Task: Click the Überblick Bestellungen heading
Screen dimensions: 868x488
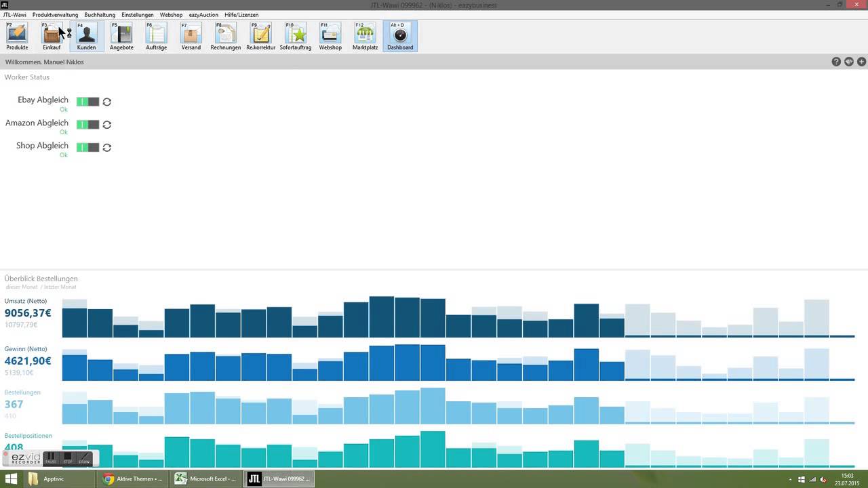Action: 41,279
